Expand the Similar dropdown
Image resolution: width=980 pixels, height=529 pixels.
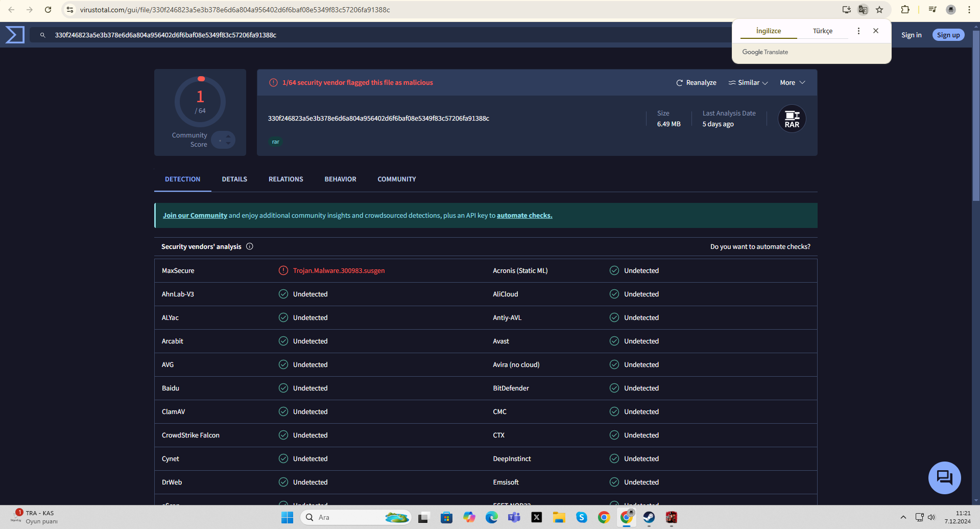pyautogui.click(x=748, y=82)
